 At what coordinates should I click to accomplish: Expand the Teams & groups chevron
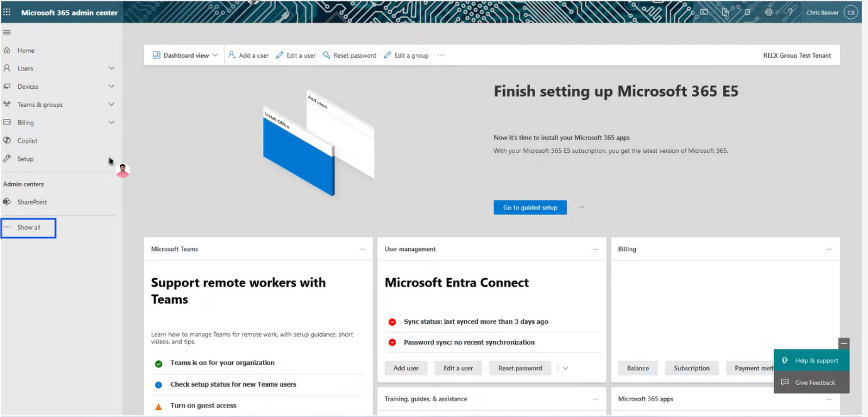tap(111, 104)
